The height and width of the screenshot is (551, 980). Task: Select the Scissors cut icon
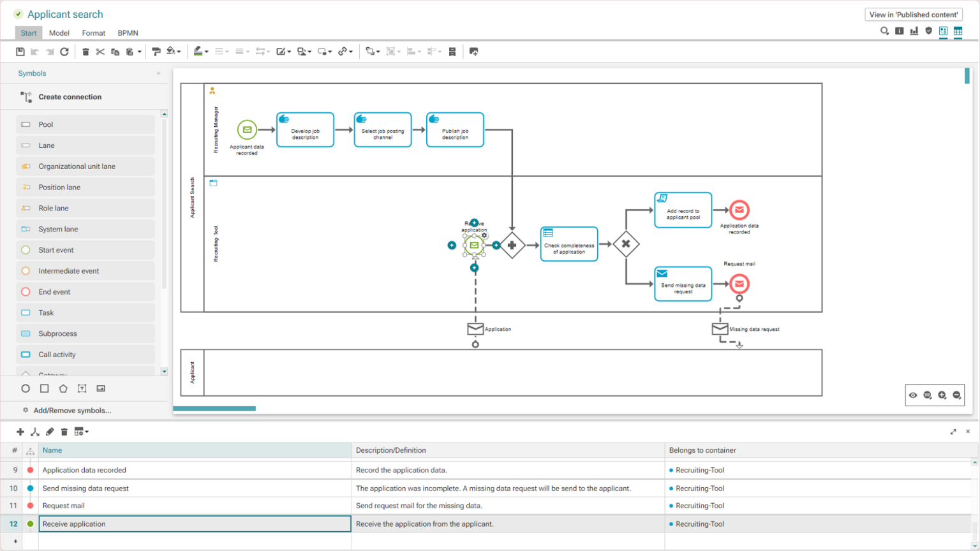point(100,51)
